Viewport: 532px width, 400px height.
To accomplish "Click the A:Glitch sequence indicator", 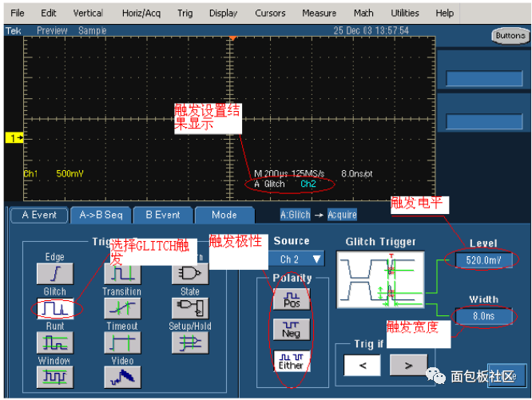I will pyautogui.click(x=296, y=215).
